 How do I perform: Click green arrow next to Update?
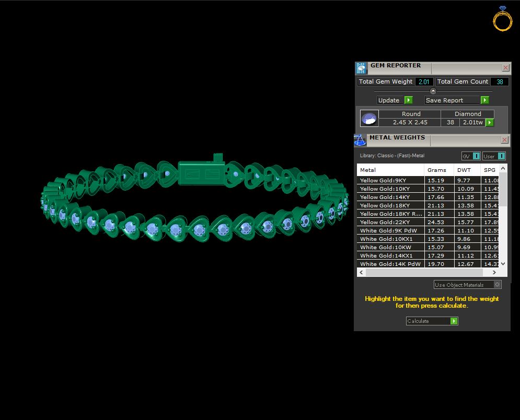(x=409, y=100)
